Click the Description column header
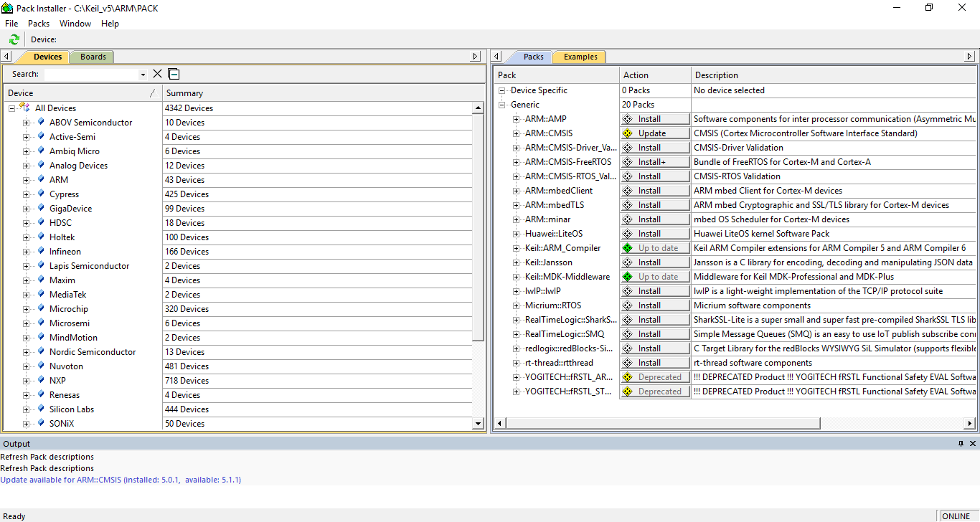The image size is (980, 522). 834,75
